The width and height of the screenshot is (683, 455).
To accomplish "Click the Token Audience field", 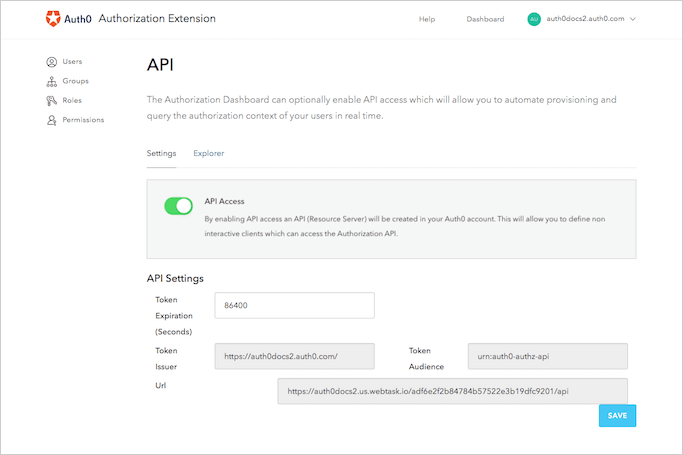I will pyautogui.click(x=548, y=356).
